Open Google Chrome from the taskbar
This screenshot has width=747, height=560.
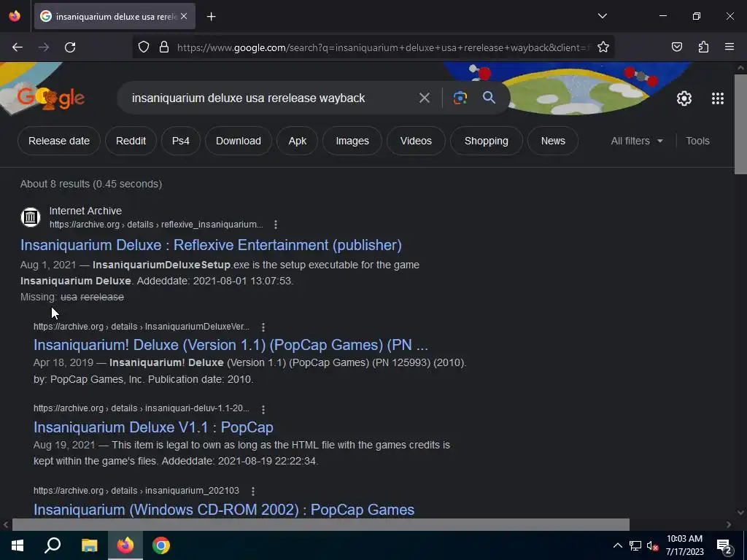[x=161, y=545]
